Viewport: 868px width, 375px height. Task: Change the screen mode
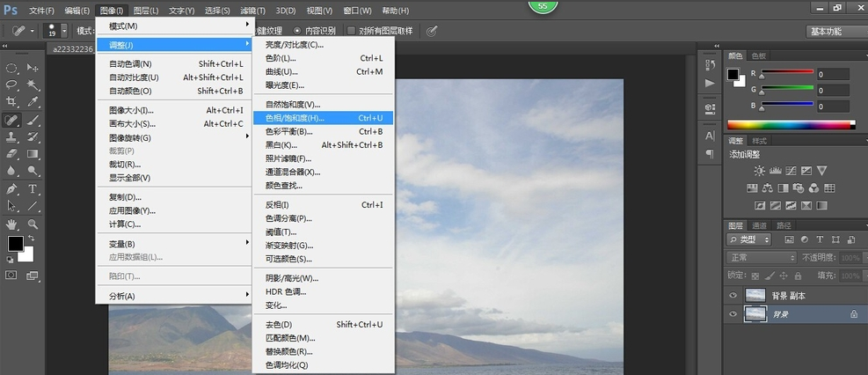(33, 275)
